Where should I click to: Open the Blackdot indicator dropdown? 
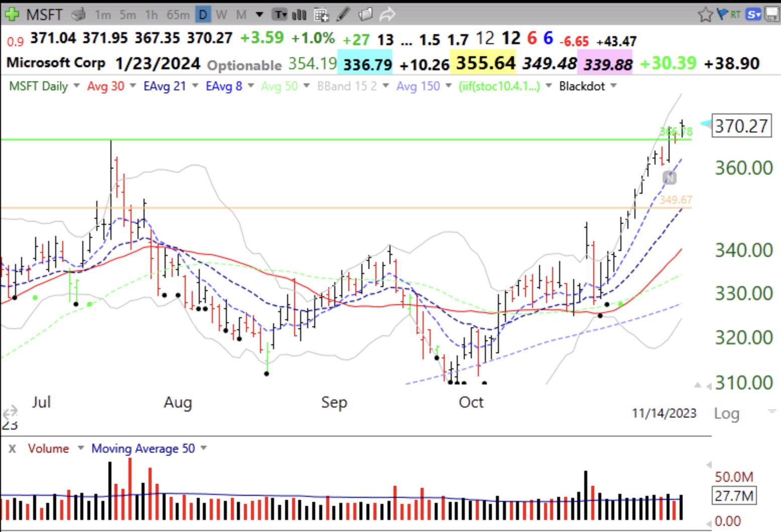(613, 86)
